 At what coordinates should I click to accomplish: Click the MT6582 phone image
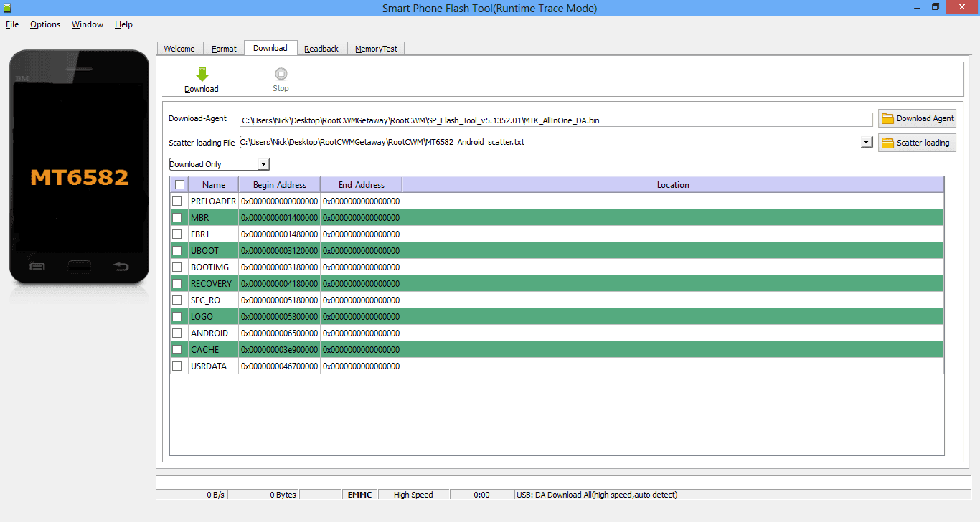(x=79, y=167)
